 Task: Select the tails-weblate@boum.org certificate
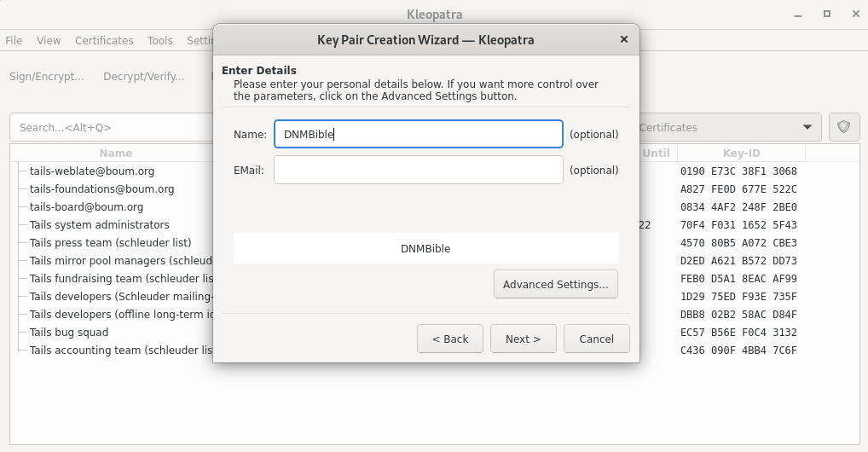pos(92,171)
